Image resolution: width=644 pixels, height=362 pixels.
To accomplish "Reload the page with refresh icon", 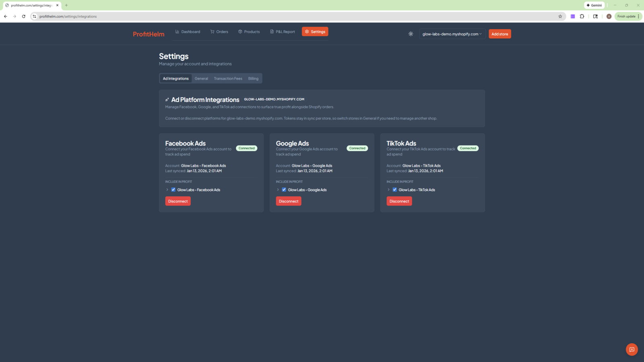I will coord(24,16).
